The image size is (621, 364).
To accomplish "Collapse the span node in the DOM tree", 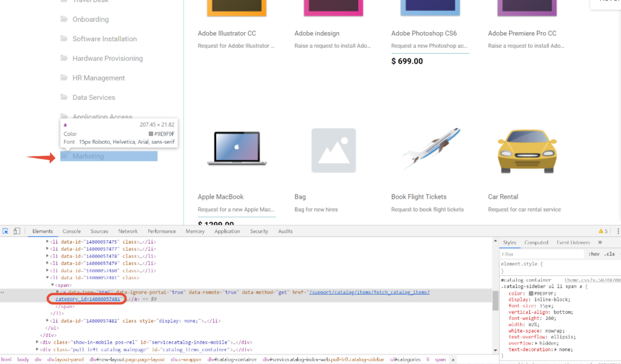I will point(52,285).
